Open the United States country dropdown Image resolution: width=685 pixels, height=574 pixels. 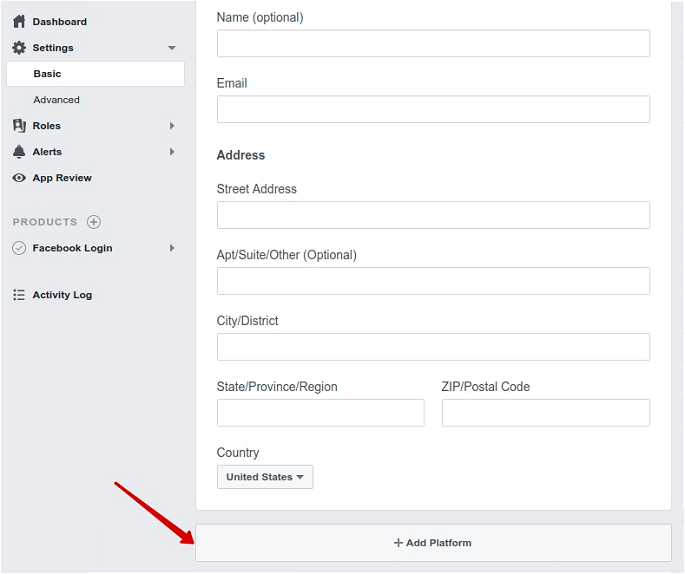(x=265, y=477)
